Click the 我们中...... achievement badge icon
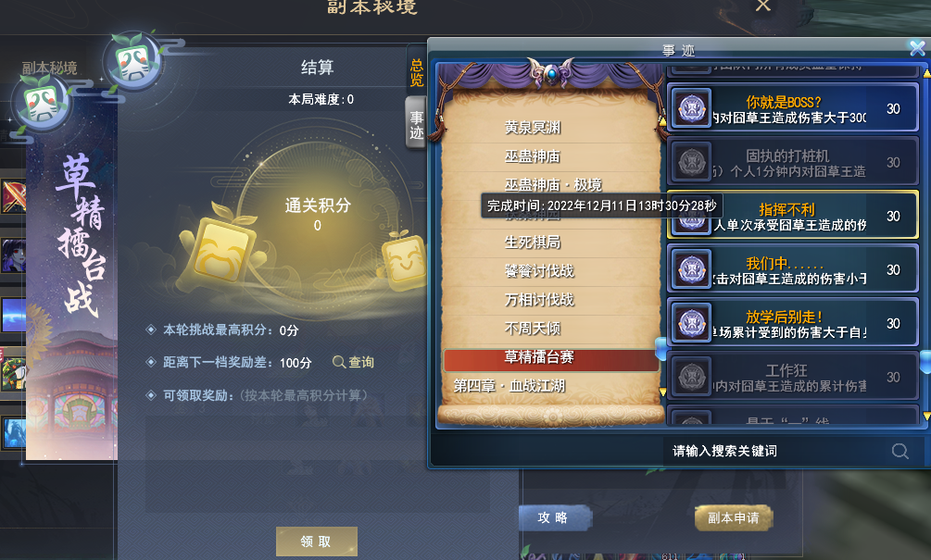The image size is (931, 560). (692, 269)
